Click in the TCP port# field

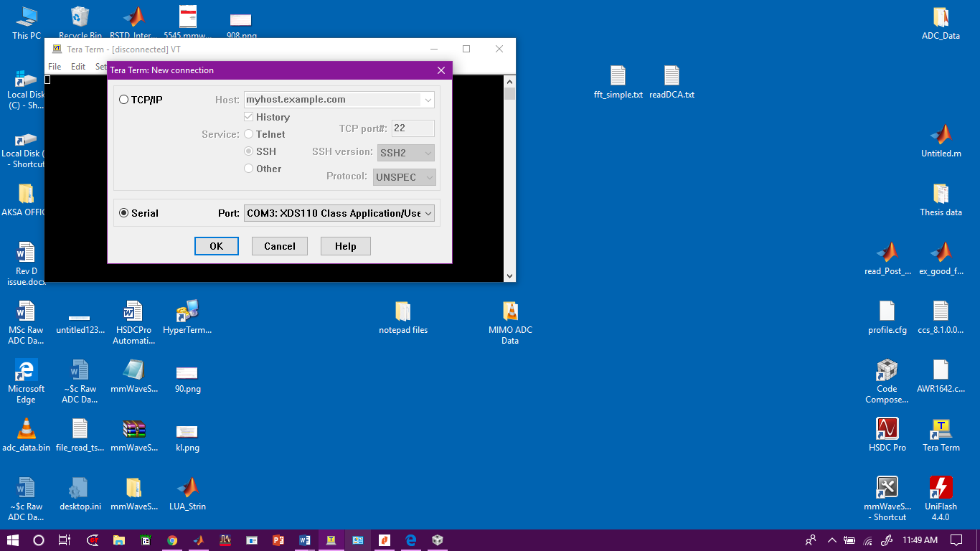pos(413,128)
